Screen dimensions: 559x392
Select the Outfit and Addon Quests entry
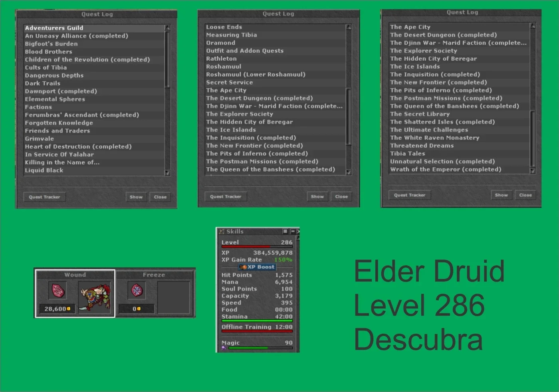(x=275, y=51)
